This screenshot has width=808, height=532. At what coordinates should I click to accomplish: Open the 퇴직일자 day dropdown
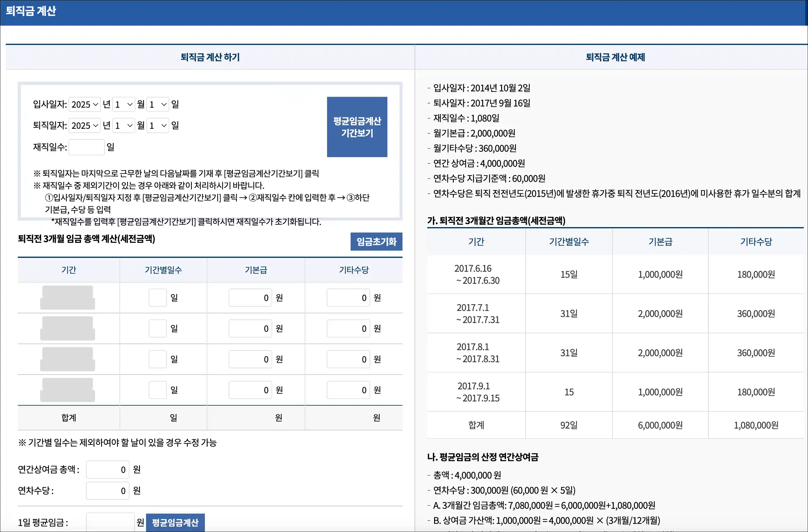(157, 125)
